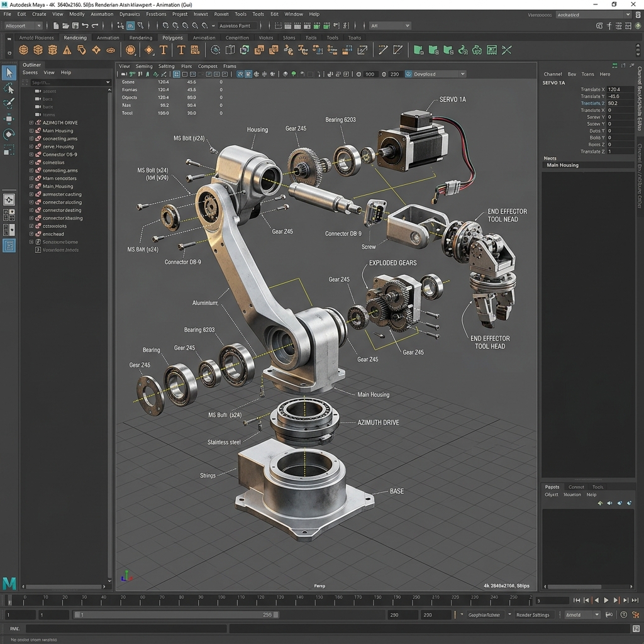Screen dimensions: 644x644
Task: Undo the last action via arrow icon
Action: [x=86, y=25]
